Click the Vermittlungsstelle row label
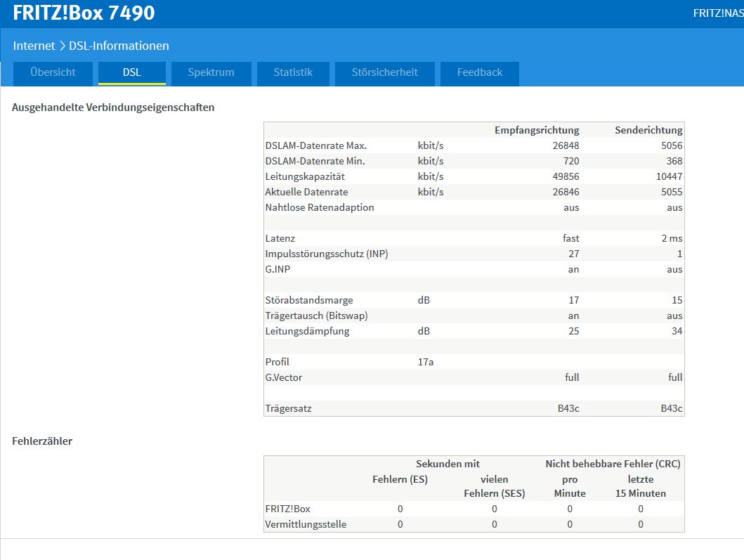This screenshot has width=744, height=560. [x=306, y=524]
